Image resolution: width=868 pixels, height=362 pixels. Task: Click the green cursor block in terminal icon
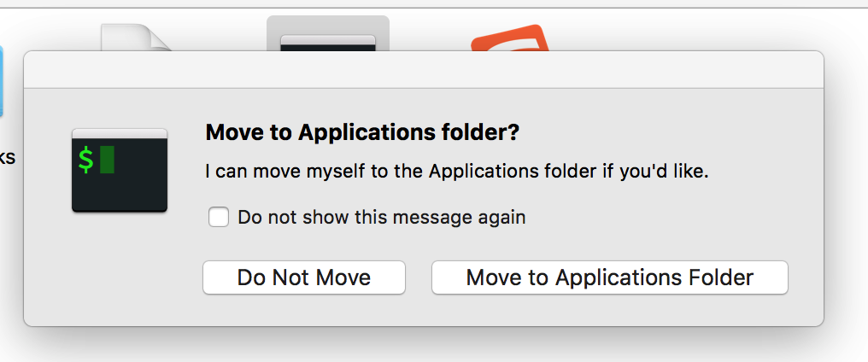point(107,160)
